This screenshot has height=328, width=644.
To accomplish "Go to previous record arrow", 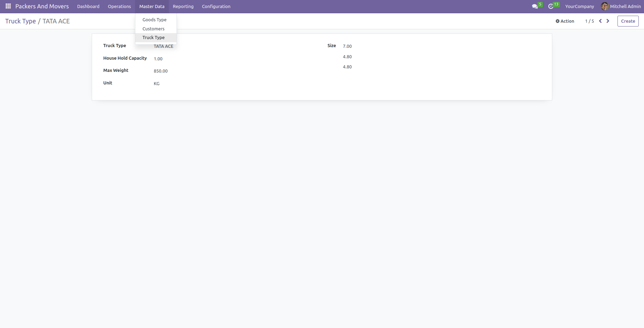I will pyautogui.click(x=600, y=21).
